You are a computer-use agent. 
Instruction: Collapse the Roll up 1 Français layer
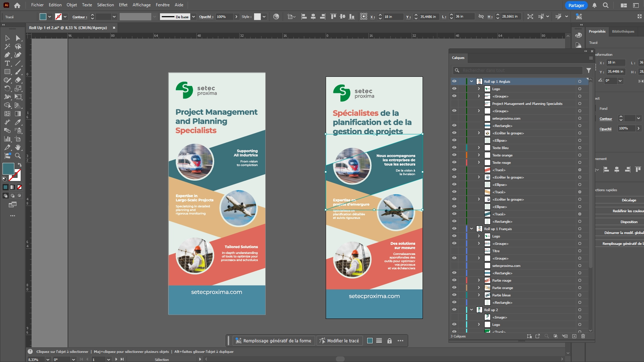(471, 229)
